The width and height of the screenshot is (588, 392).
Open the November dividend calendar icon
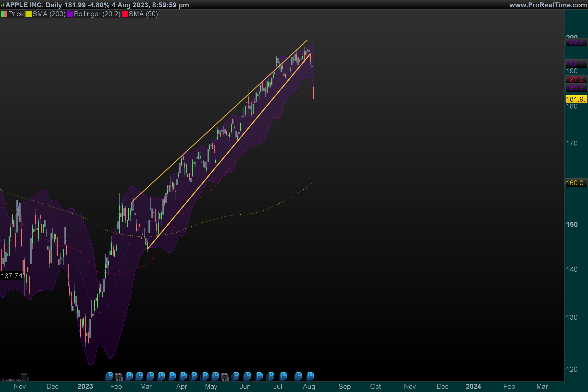pos(24,377)
